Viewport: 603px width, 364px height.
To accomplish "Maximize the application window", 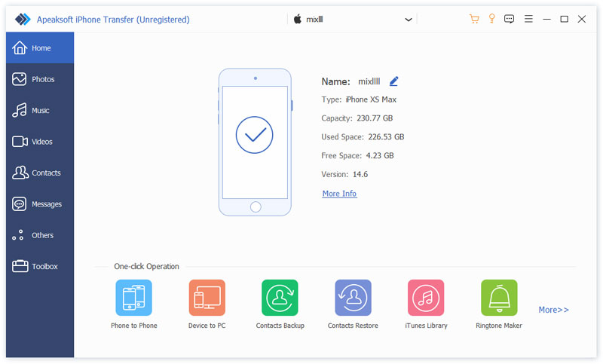I will click(x=564, y=19).
